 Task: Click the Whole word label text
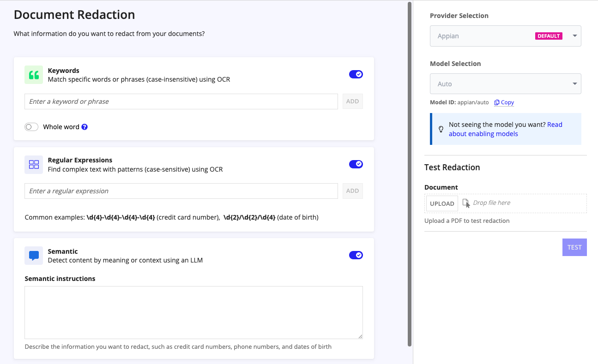[x=61, y=127]
